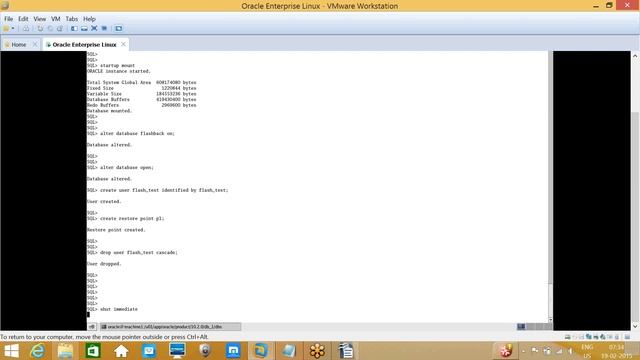Click the guest workspace switcher

pyautogui.click(x=534, y=326)
